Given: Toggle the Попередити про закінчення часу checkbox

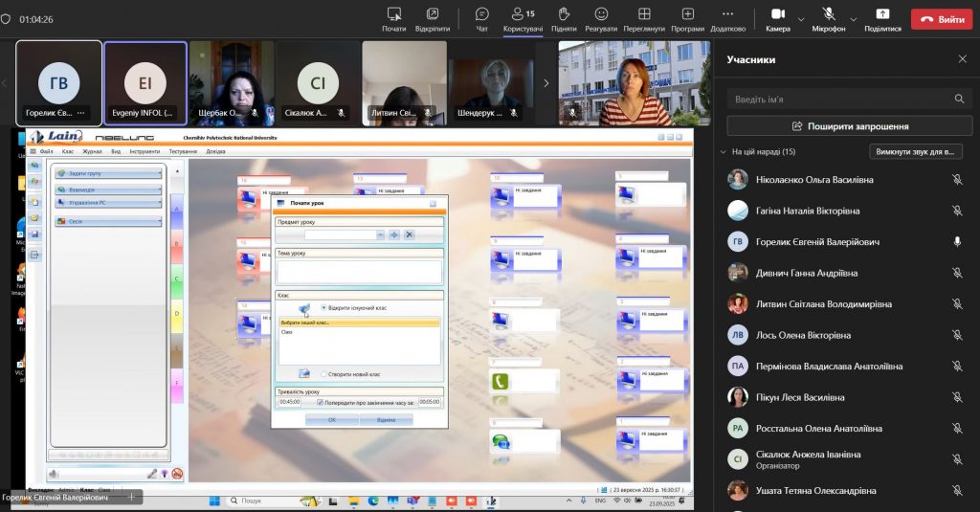Looking at the screenshot, I should coord(320,402).
